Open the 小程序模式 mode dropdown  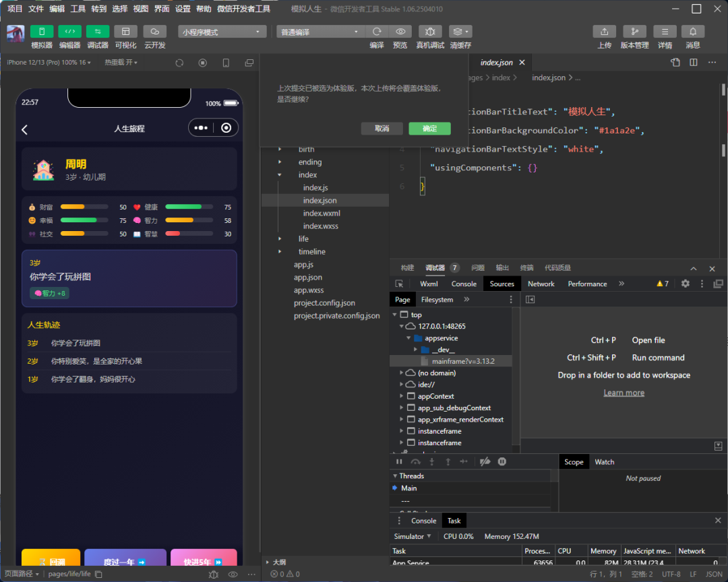tap(222, 32)
